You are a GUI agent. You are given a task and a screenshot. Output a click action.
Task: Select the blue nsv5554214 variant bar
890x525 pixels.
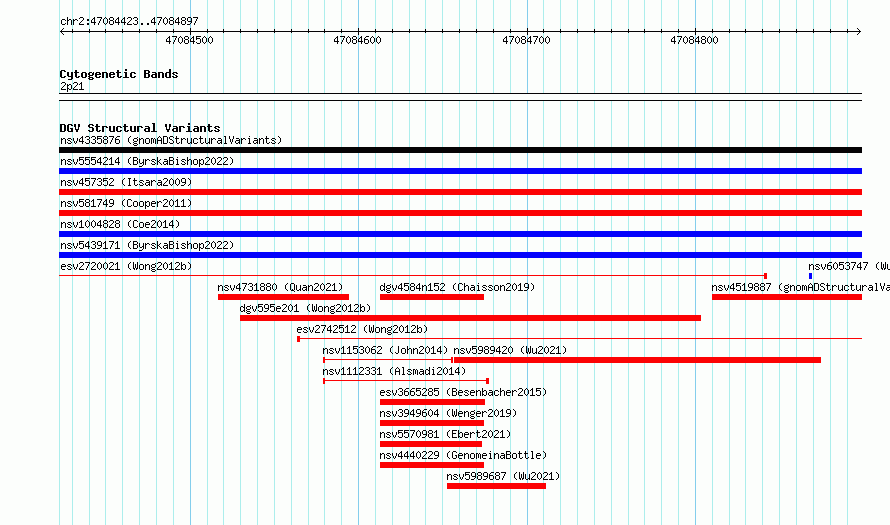(x=460, y=171)
